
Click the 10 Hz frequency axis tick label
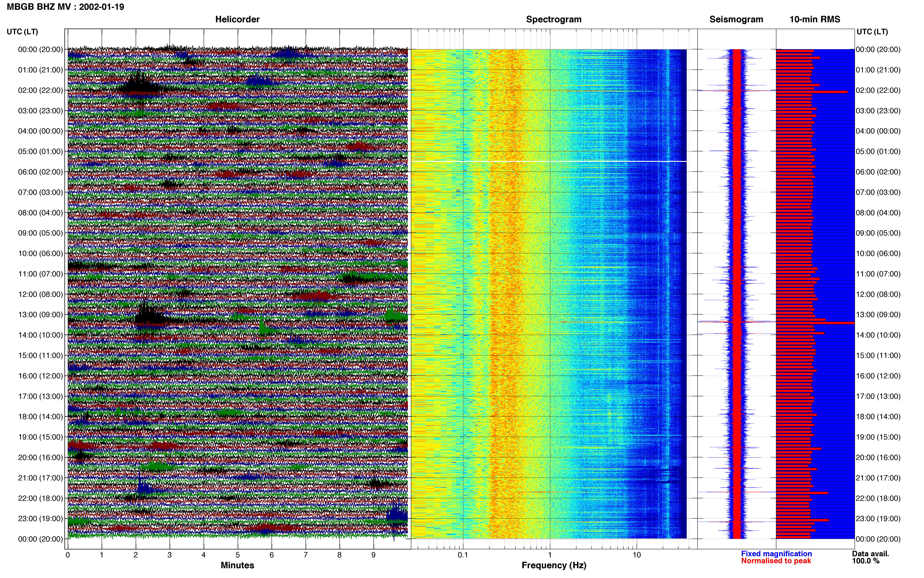coord(637,555)
